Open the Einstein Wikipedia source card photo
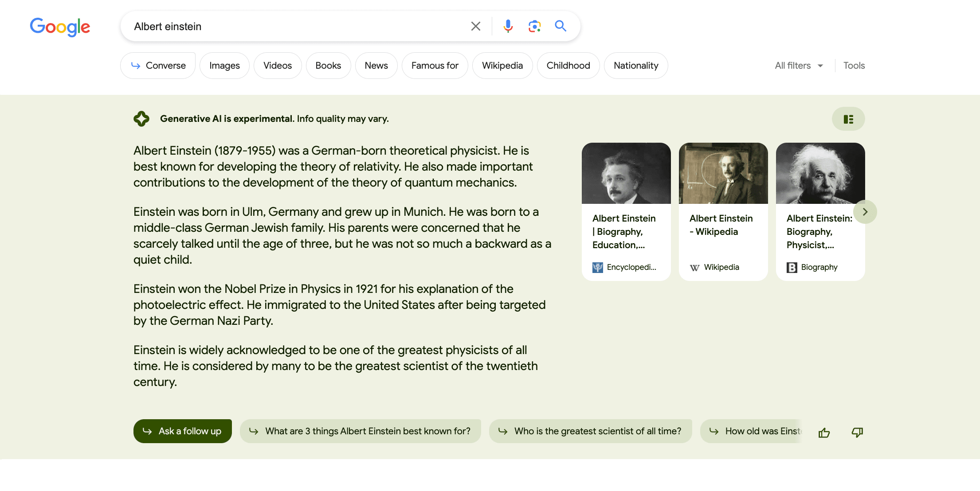The width and height of the screenshot is (980, 491). 723,173
